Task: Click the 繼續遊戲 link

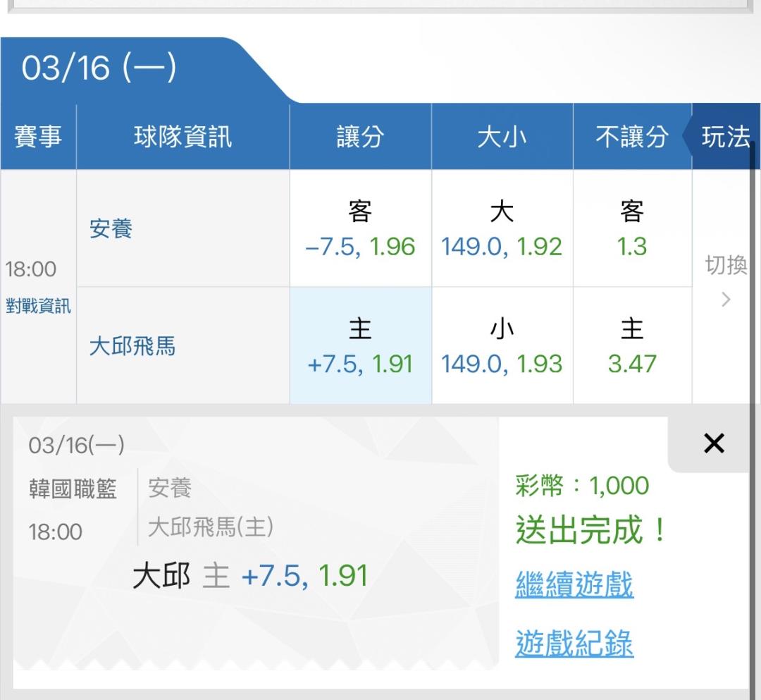Action: [574, 585]
